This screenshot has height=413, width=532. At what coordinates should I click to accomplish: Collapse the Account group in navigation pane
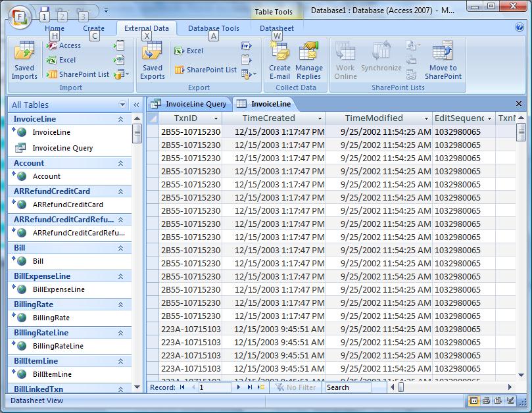(x=120, y=163)
